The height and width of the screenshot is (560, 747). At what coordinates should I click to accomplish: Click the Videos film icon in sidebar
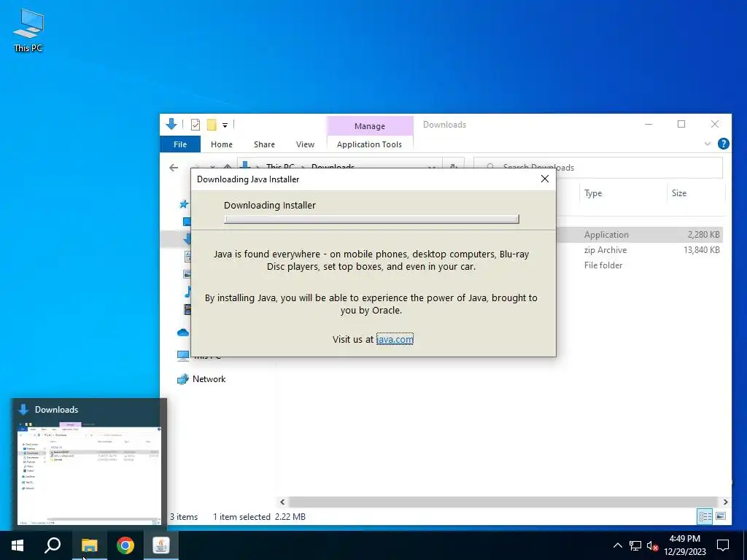(187, 309)
